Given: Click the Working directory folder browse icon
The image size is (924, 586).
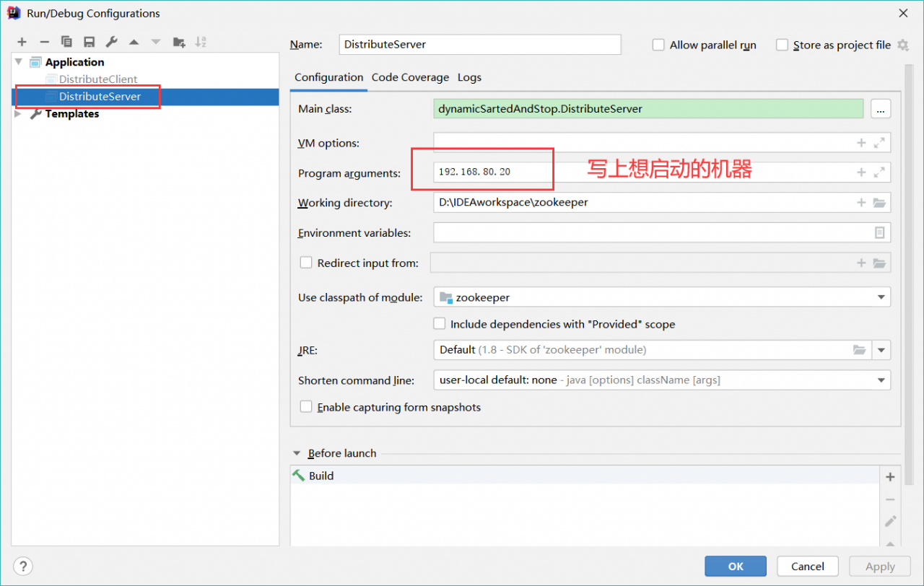Looking at the screenshot, I should [879, 203].
